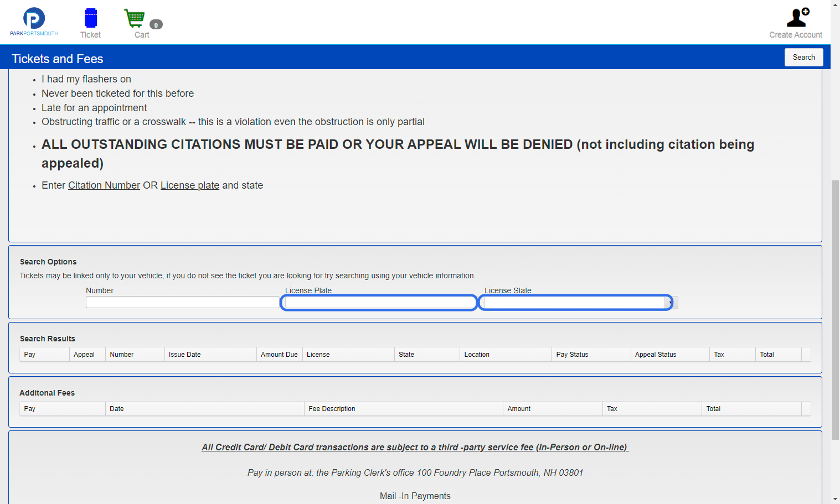Sort results by Appeal column header
Image resolution: width=840 pixels, height=504 pixels.
[x=87, y=355]
